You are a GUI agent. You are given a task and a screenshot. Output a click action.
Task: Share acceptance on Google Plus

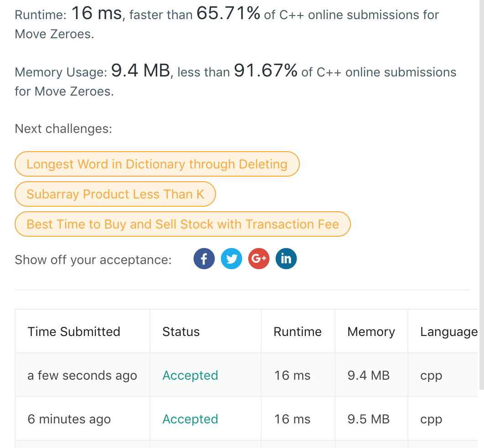point(259,259)
